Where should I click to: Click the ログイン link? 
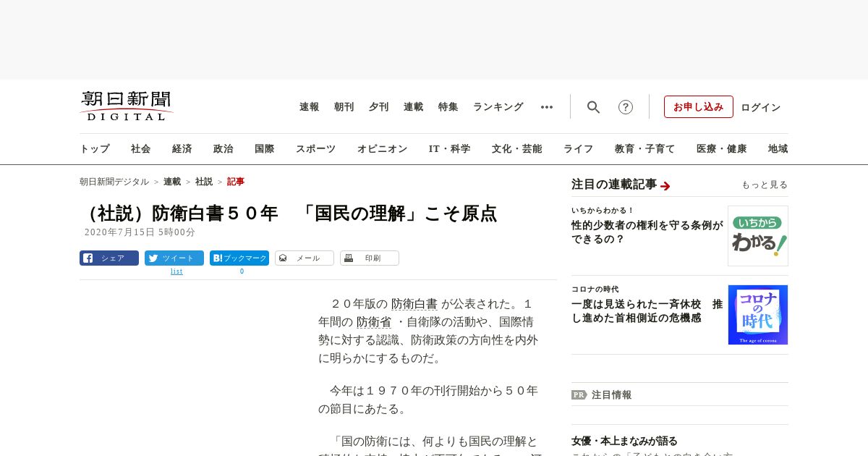[x=761, y=107]
